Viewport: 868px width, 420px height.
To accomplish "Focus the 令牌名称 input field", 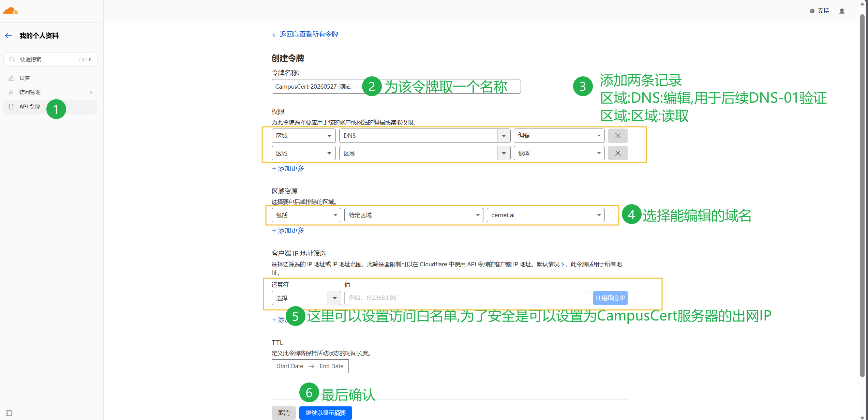I will tap(396, 87).
